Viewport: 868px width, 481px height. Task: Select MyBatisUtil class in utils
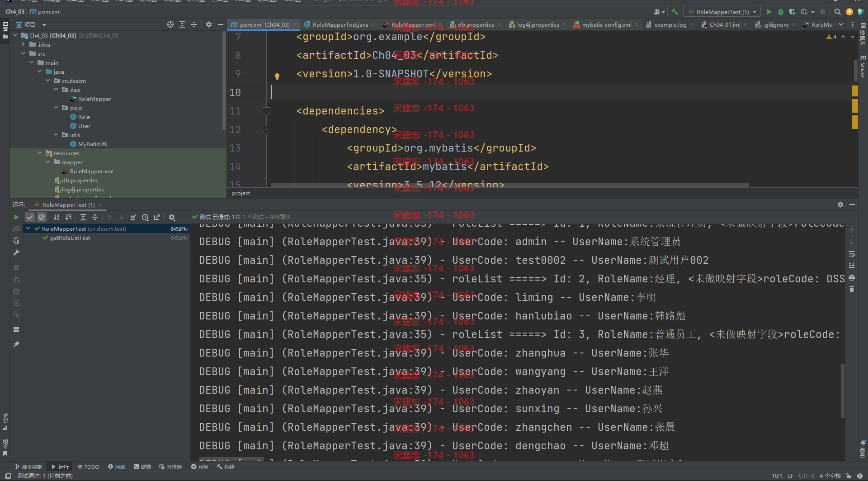coord(93,144)
